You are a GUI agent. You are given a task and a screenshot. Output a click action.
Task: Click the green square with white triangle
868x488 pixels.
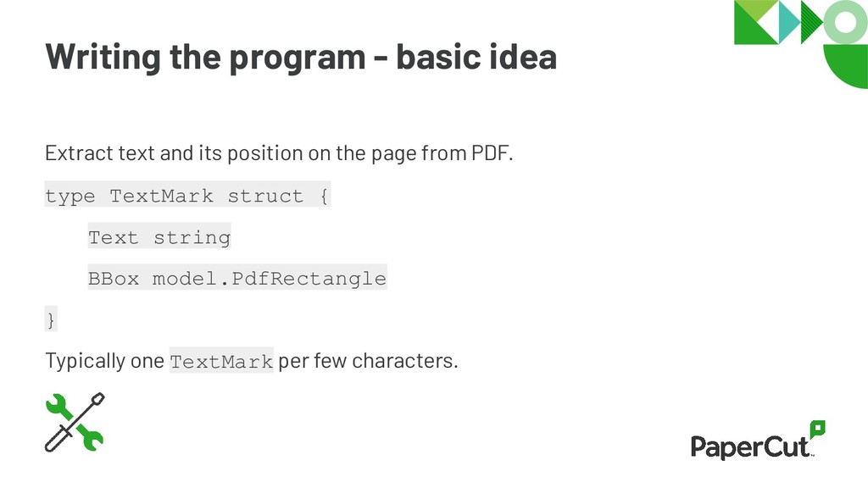click(x=756, y=22)
